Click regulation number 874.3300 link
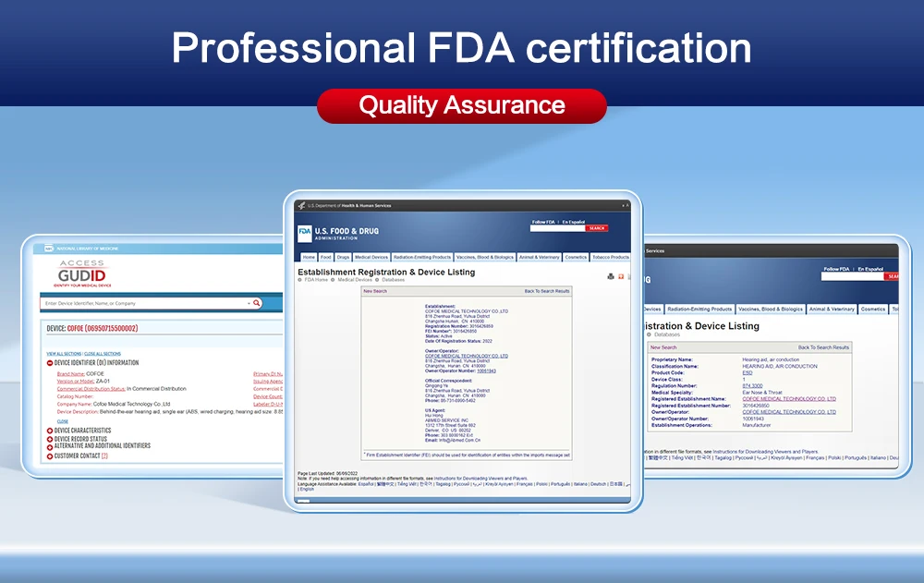 tap(752, 386)
